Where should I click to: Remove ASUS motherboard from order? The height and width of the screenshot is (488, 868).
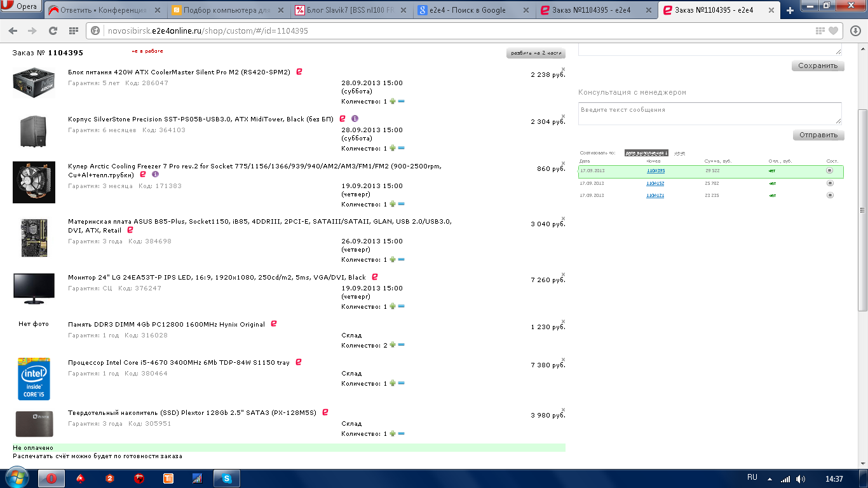click(x=563, y=219)
